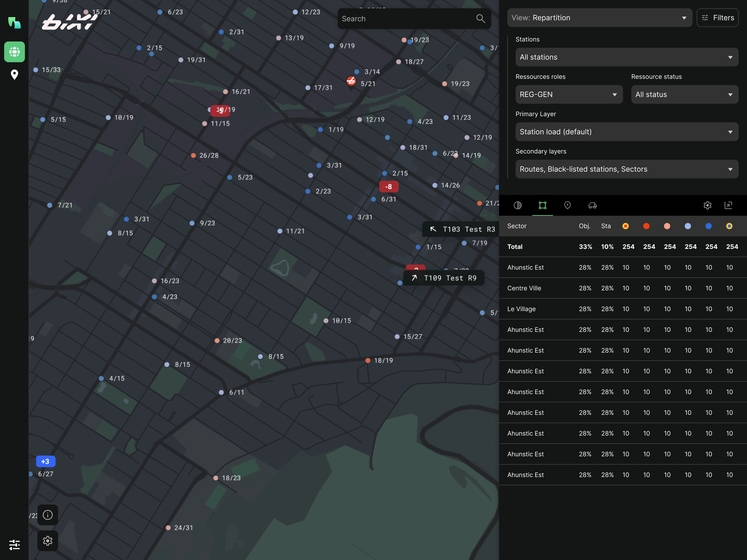This screenshot has height=560, width=747.
Task: Click the Search input field
Action: pos(414,19)
